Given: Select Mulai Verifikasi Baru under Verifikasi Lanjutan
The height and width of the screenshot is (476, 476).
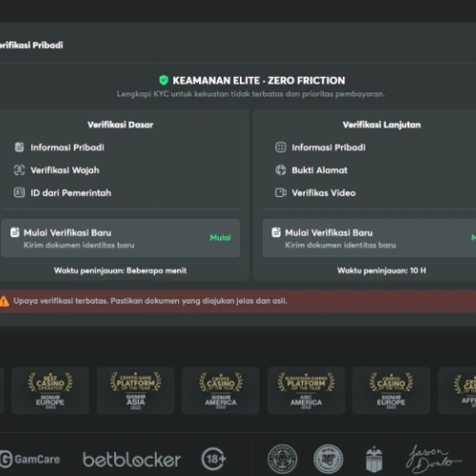Looking at the screenshot, I should [369, 238].
